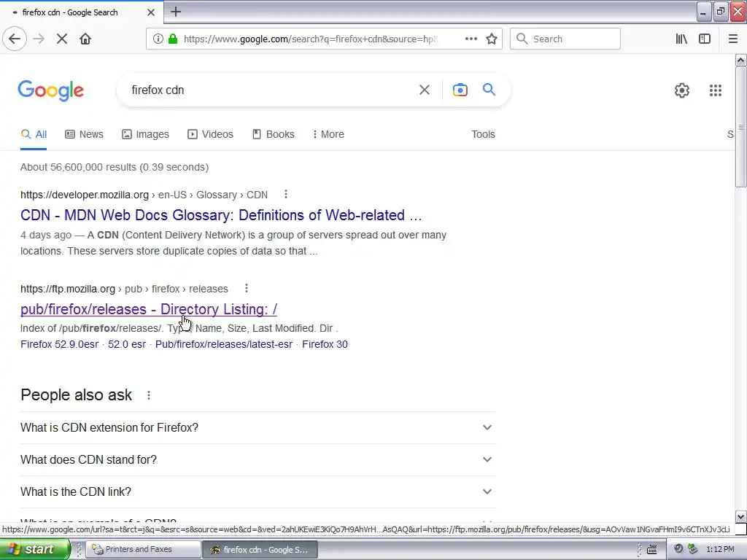Viewport: 747px width, 560px height.
Task: Open the Firefox hamburger menu
Action: tap(732, 39)
